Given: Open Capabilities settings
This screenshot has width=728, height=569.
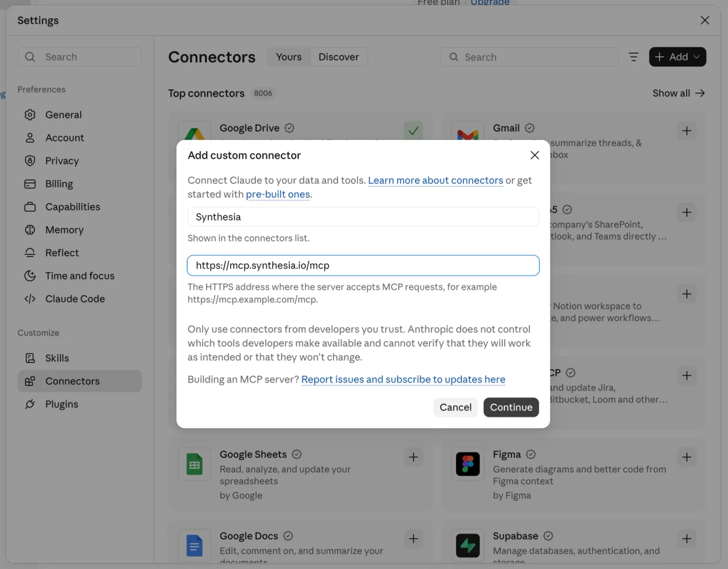Looking at the screenshot, I should point(80,207).
